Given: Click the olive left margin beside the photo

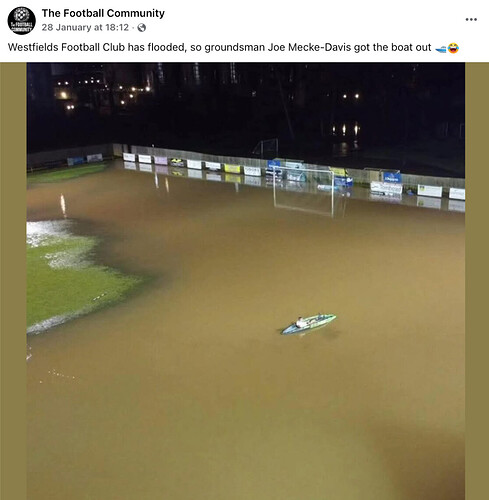Looking at the screenshot, I should pos(13,281).
